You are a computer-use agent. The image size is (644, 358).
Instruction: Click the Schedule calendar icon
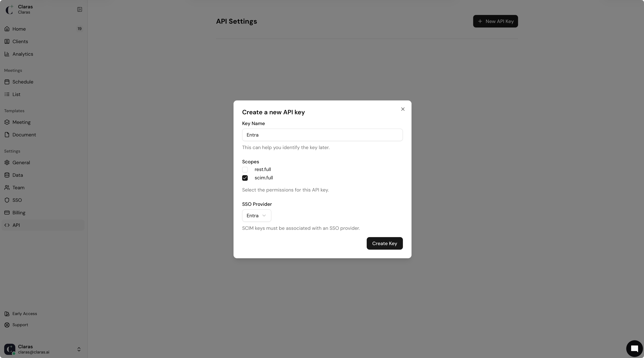click(x=7, y=82)
